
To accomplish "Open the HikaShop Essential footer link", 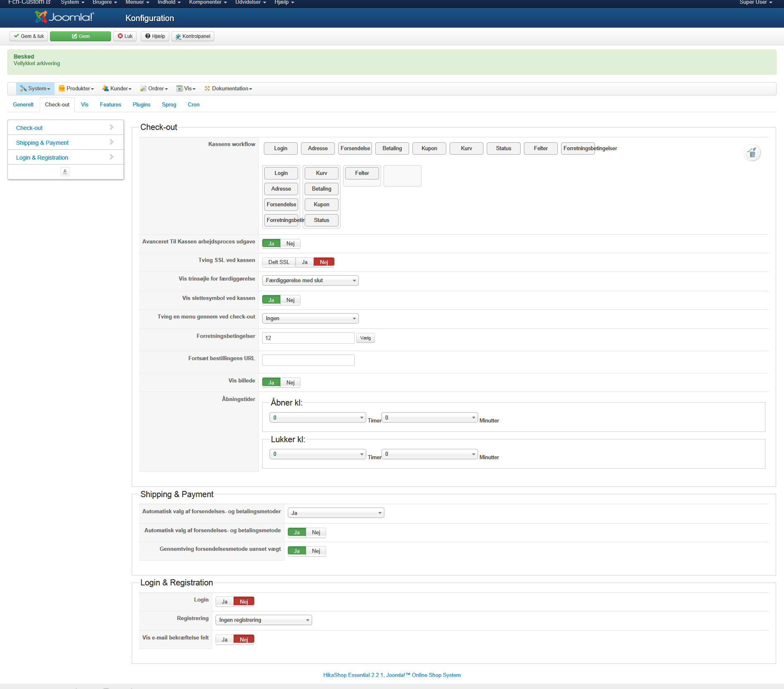I will pyautogui.click(x=392, y=675).
